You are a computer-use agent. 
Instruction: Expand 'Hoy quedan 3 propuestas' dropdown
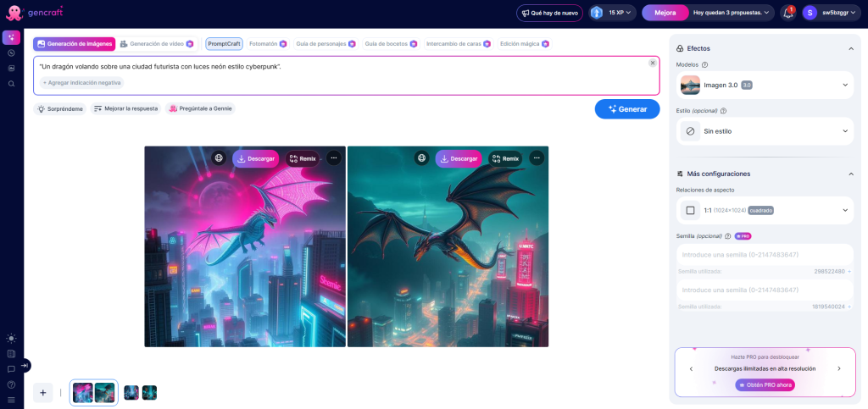click(x=732, y=13)
